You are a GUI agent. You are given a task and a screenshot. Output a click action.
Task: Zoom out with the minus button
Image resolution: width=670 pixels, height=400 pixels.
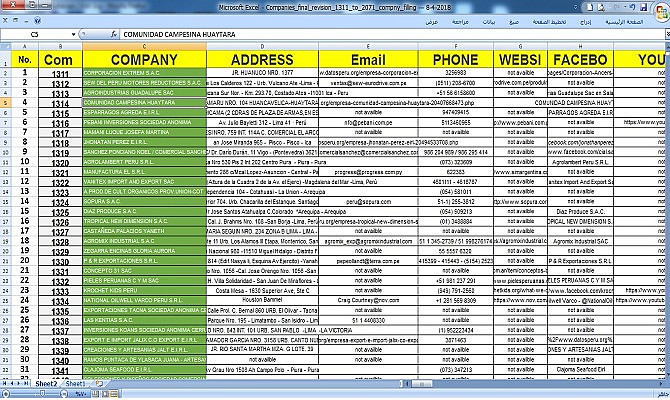tap(64, 394)
